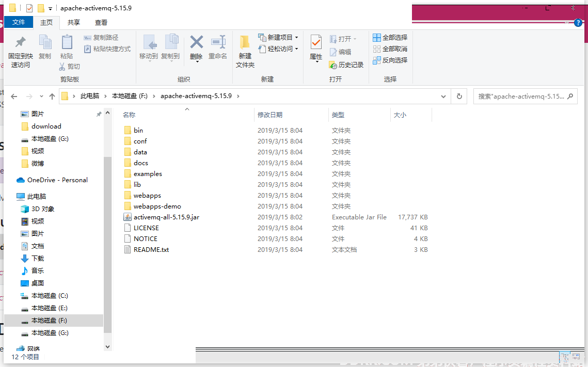Switch to Share (共享) tab
The width and height of the screenshot is (588, 367).
pyautogui.click(x=73, y=23)
